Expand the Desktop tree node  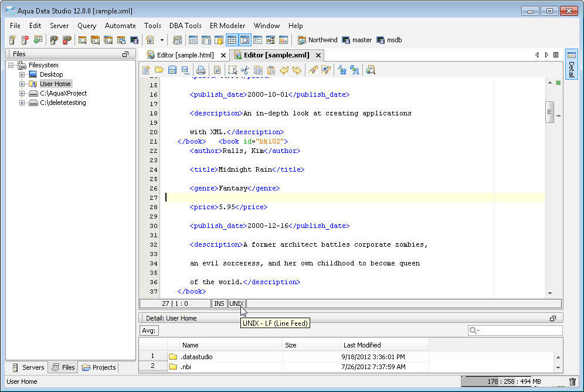tap(22, 74)
